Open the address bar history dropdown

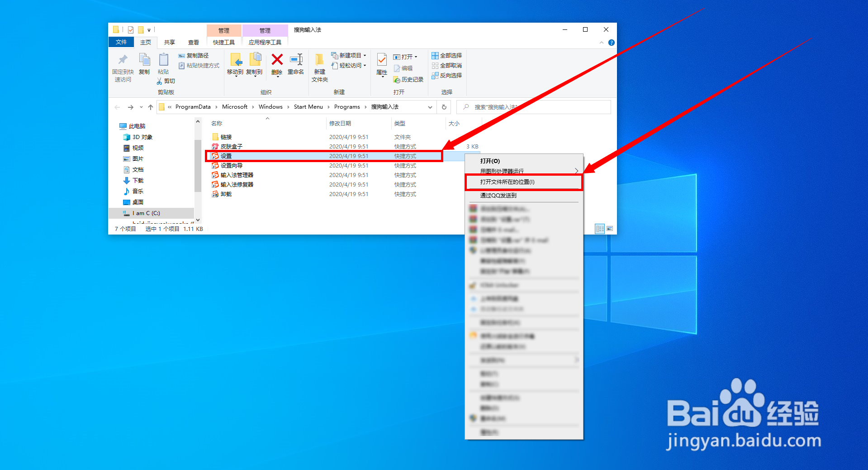430,107
